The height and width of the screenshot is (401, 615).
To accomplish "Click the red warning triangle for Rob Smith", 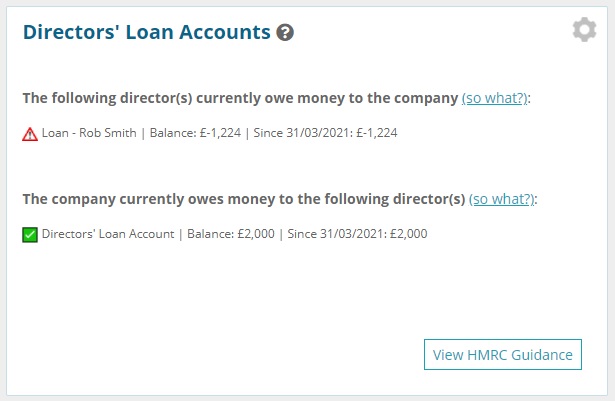I will [x=30, y=134].
